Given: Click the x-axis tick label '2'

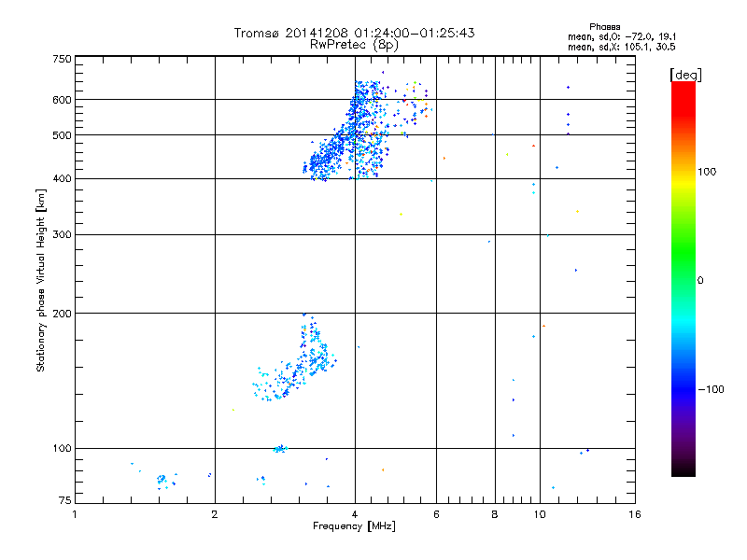Looking at the screenshot, I should [215, 514].
